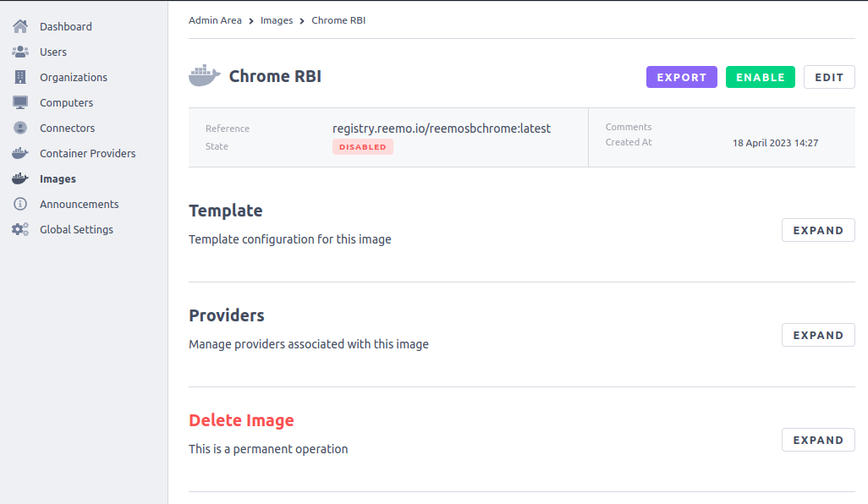The image size is (868, 504).
Task: Click the Reference field label
Action: pyautogui.click(x=228, y=129)
